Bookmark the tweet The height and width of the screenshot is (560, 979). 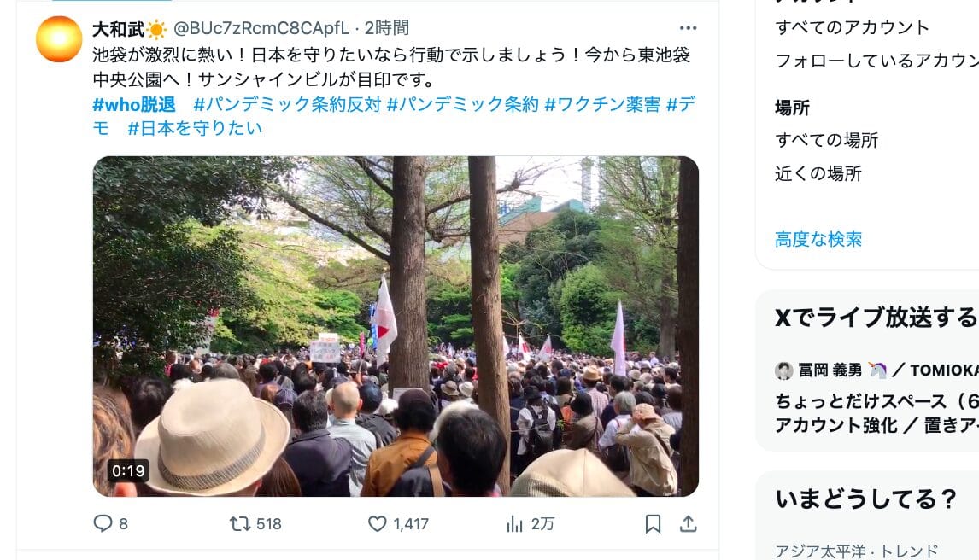point(653,523)
